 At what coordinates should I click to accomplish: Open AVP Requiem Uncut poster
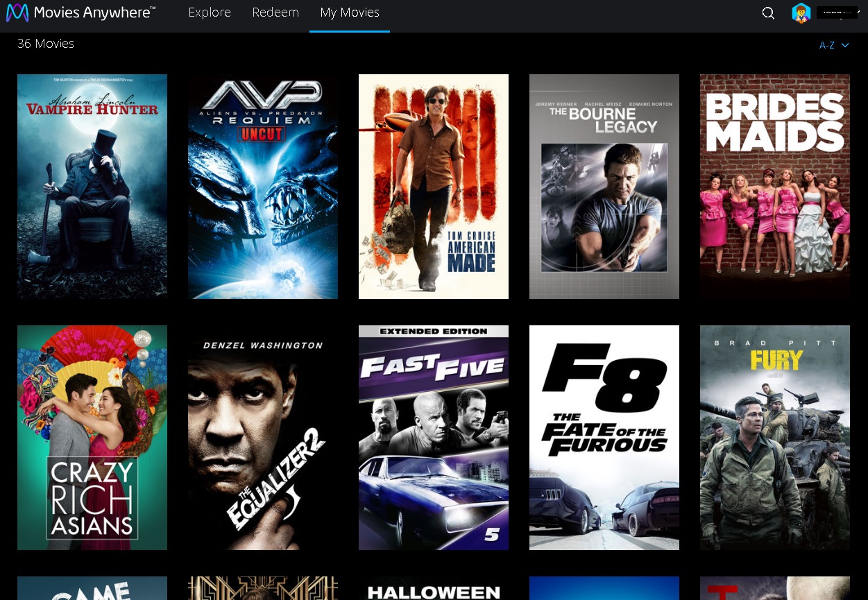click(x=263, y=187)
